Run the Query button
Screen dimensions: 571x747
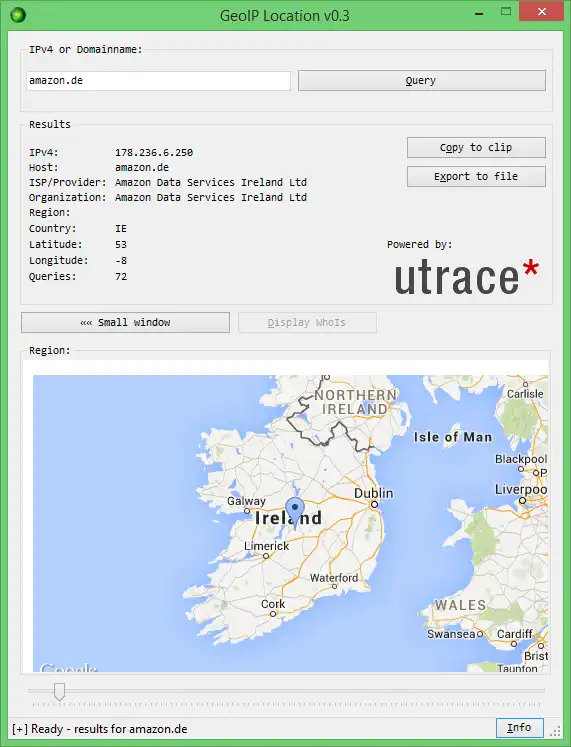421,81
